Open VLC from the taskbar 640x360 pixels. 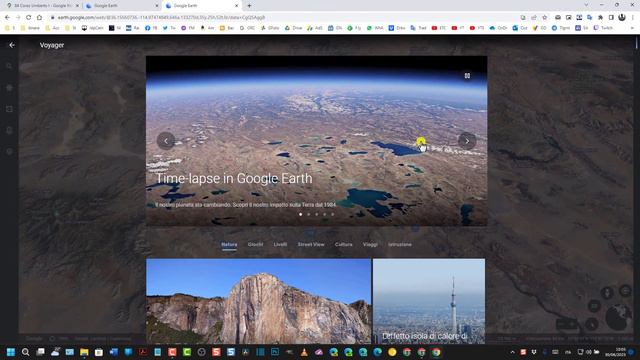[304, 352]
